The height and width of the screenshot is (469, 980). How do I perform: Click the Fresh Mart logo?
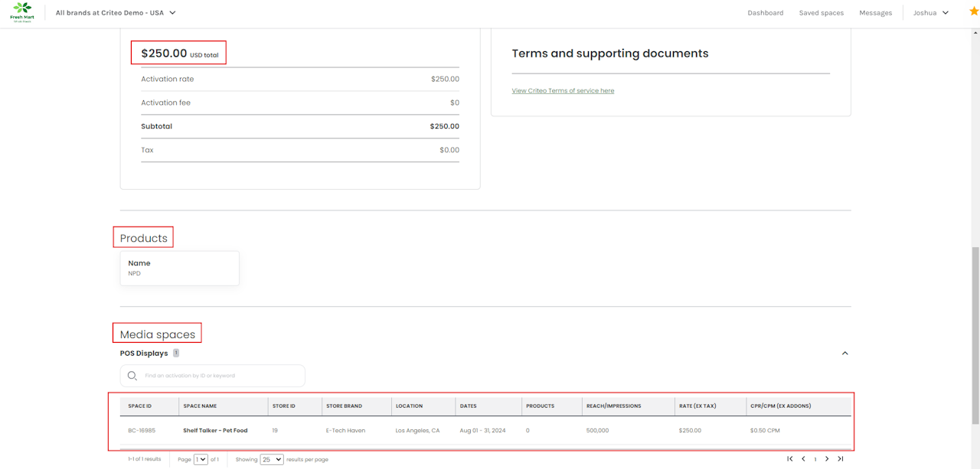(x=22, y=12)
